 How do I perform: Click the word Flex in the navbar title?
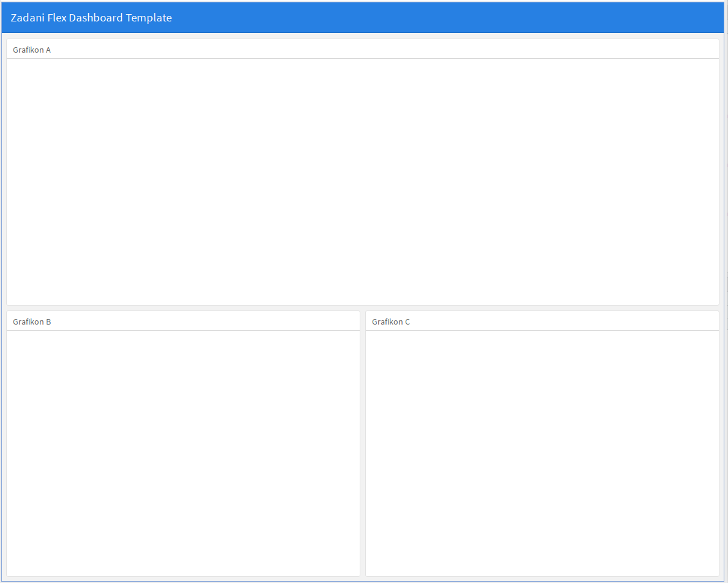[x=57, y=18]
